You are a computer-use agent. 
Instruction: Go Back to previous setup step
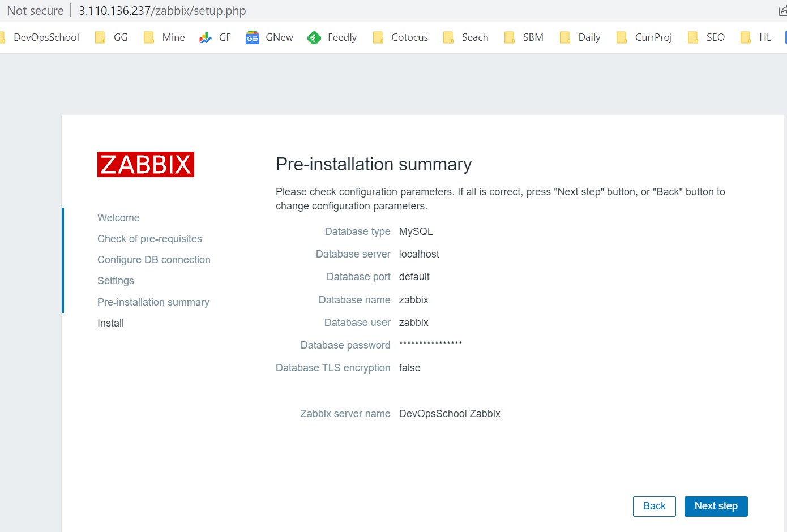coord(654,506)
